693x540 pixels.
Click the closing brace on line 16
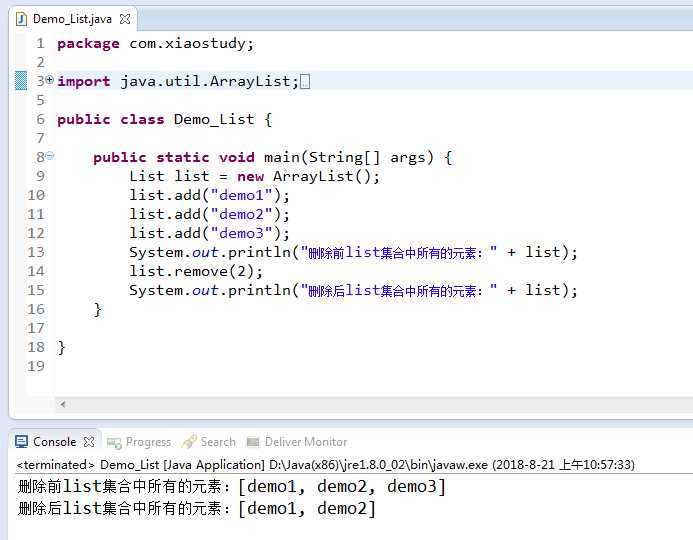(97, 309)
